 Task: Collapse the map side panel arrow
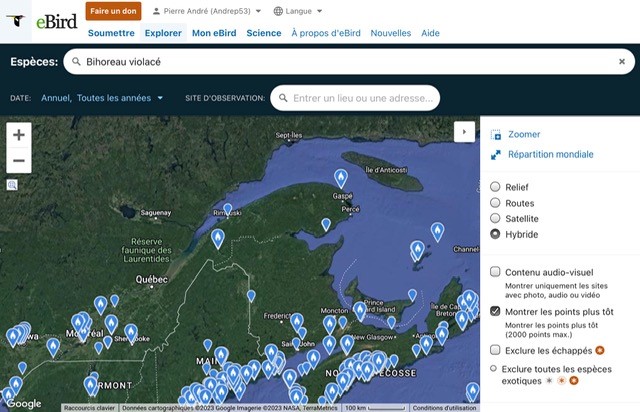tap(463, 131)
